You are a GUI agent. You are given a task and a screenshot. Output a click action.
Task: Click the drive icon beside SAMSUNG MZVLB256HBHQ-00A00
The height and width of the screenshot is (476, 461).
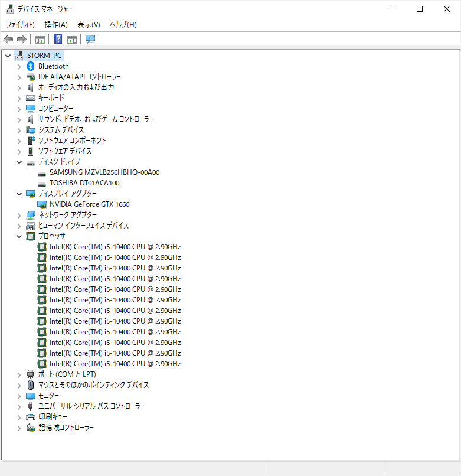[42, 174]
